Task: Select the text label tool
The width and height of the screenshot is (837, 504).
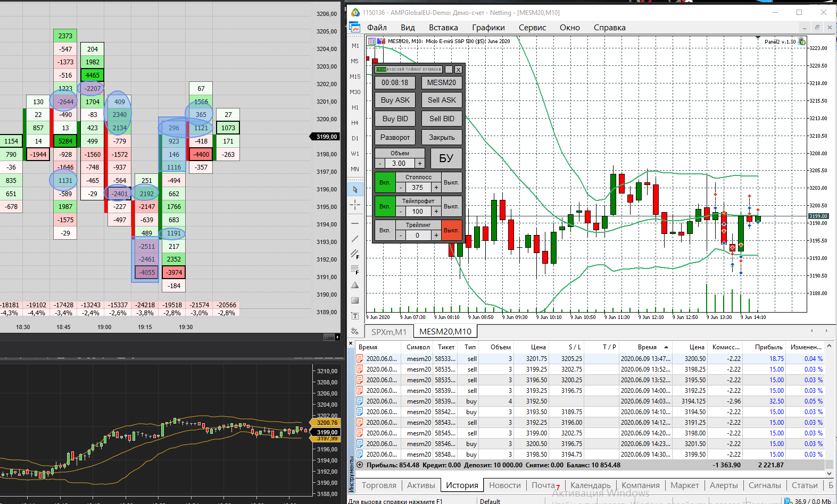Action: pyautogui.click(x=355, y=316)
